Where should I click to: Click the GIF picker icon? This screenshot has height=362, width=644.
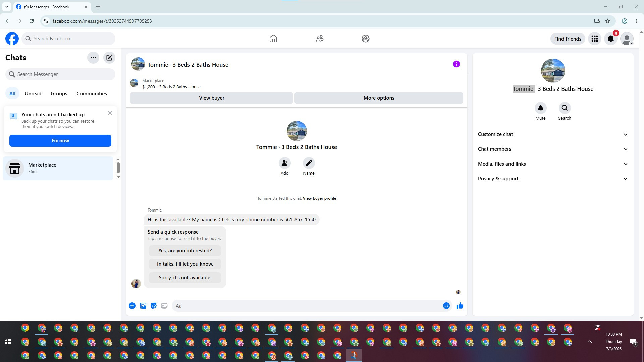click(x=164, y=306)
